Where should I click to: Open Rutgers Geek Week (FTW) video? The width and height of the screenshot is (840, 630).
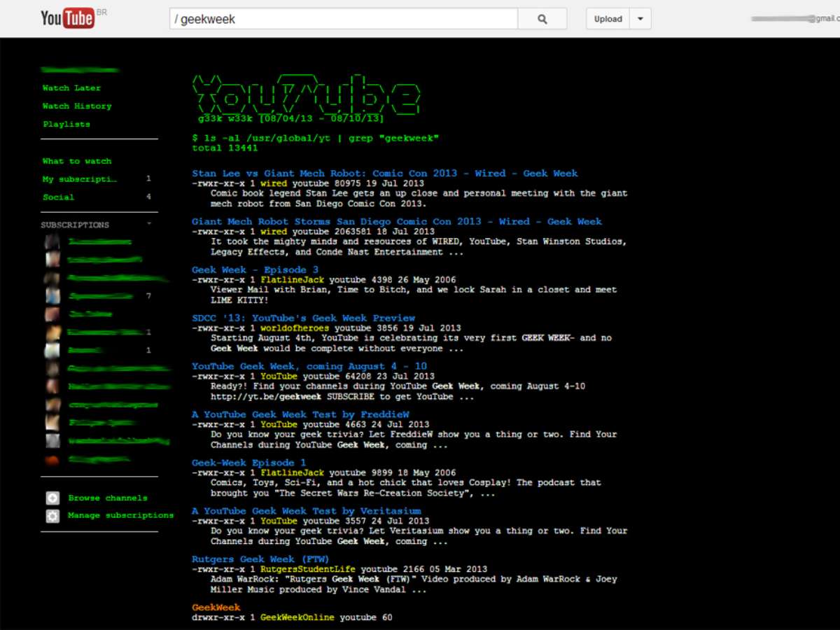point(260,560)
